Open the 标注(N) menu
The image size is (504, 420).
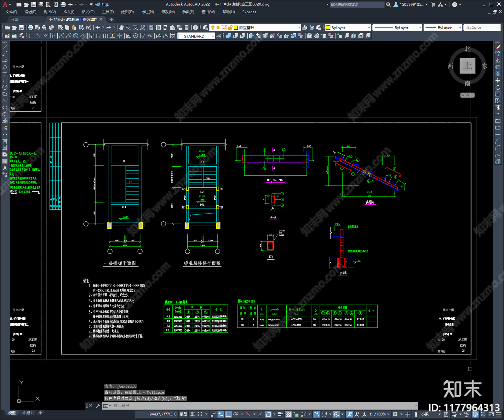pos(147,12)
